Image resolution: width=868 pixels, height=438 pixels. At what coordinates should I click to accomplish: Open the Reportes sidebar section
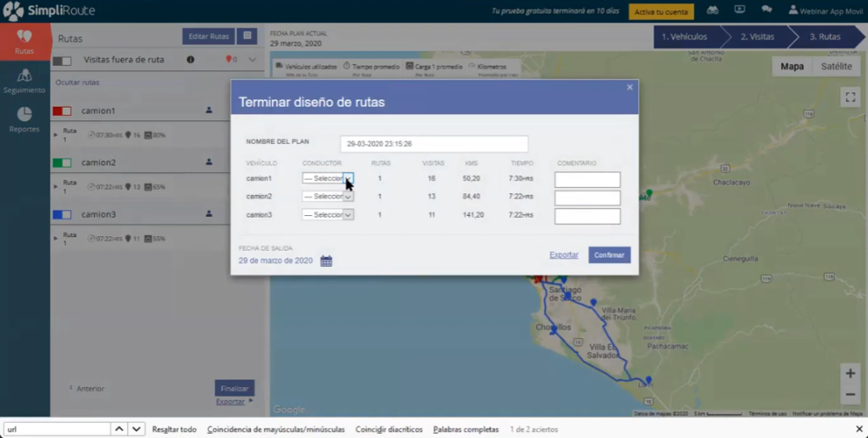(25, 120)
